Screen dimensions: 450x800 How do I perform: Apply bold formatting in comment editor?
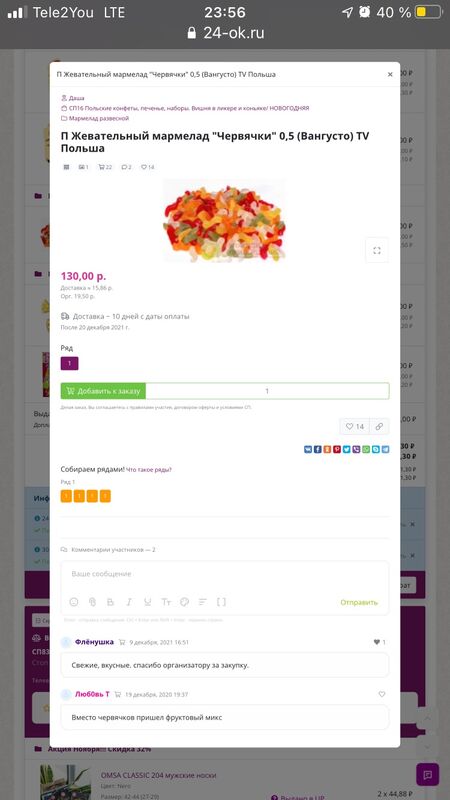click(x=110, y=602)
